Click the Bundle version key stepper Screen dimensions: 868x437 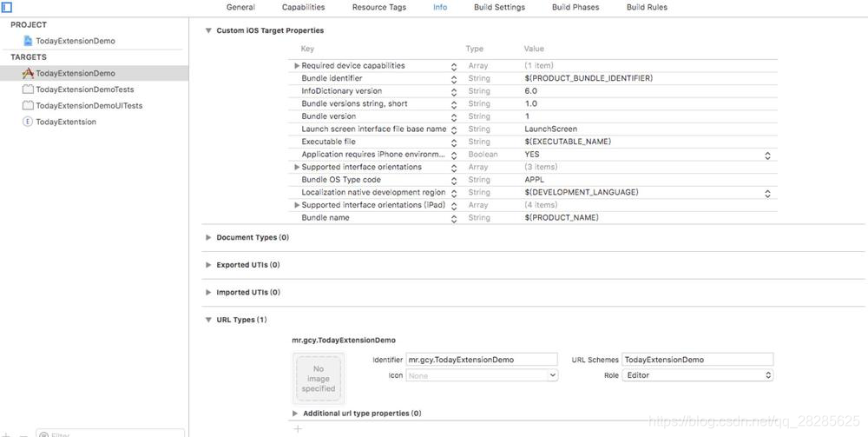[x=453, y=117]
